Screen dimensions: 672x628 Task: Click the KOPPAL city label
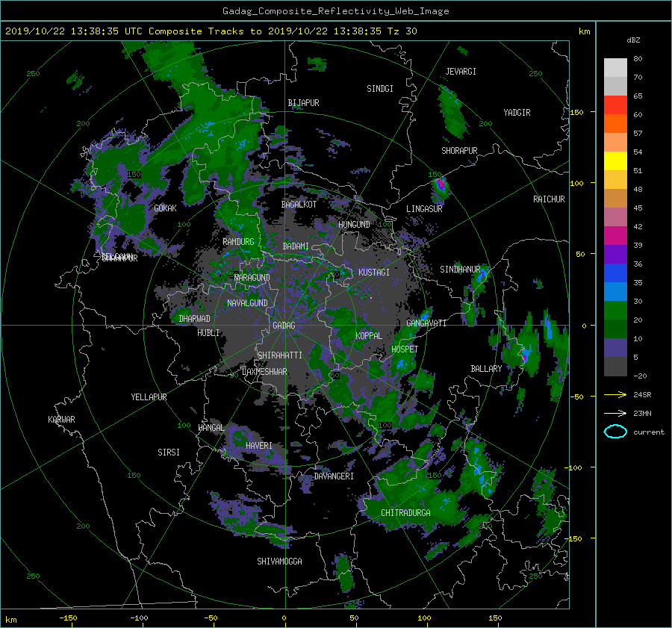pos(369,335)
